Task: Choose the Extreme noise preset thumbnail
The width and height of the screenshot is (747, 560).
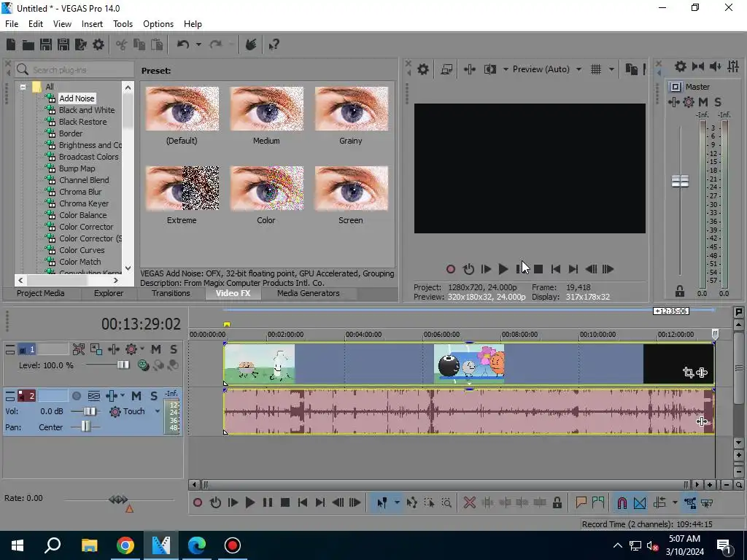Action: pos(182,188)
